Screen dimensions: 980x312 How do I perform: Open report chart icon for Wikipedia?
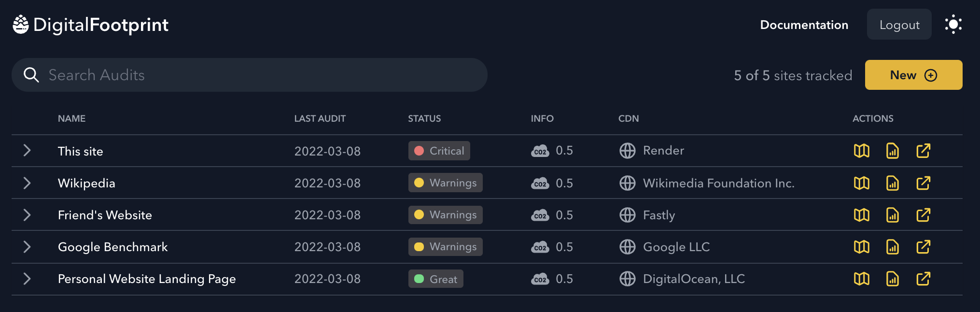click(x=892, y=183)
